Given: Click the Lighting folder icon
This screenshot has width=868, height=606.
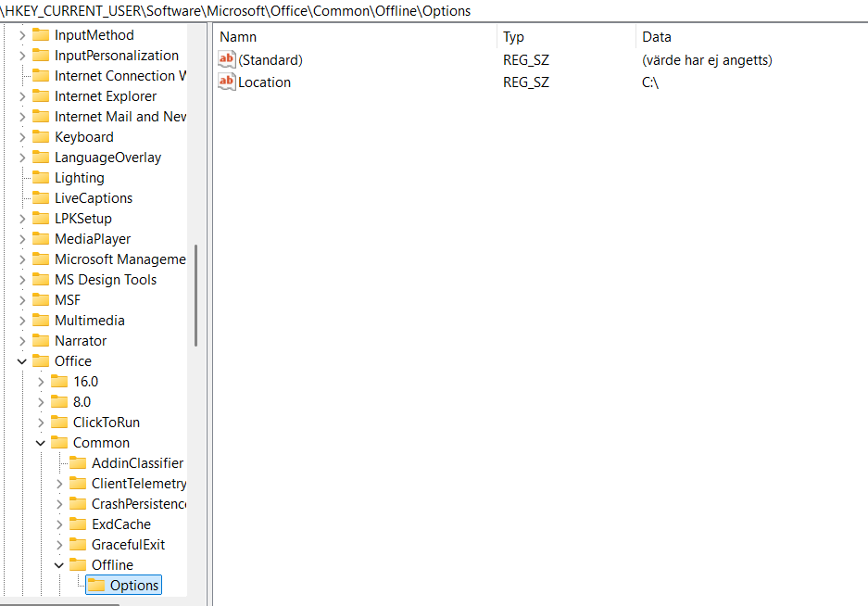Looking at the screenshot, I should coord(41,178).
